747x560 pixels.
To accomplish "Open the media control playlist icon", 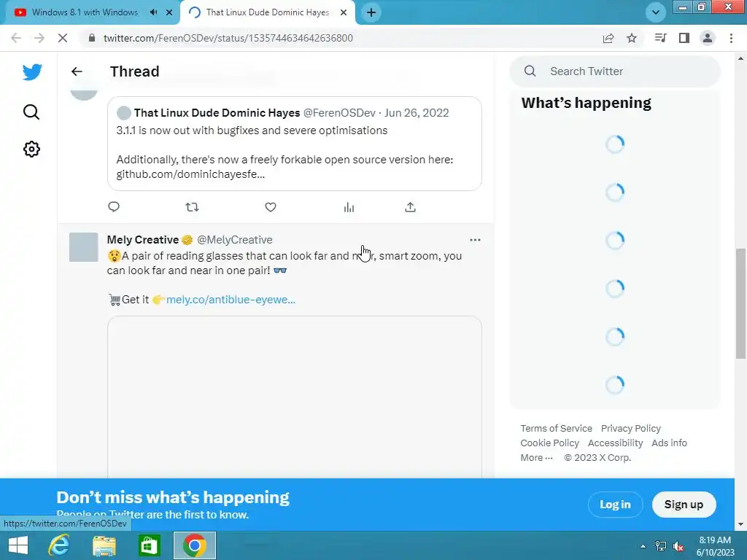I will 660,38.
